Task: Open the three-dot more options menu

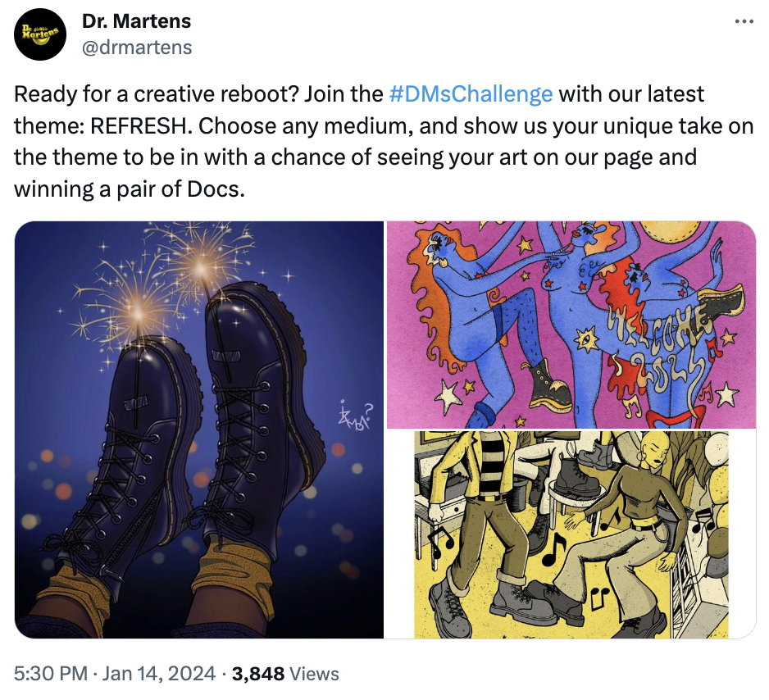Action: tap(744, 21)
